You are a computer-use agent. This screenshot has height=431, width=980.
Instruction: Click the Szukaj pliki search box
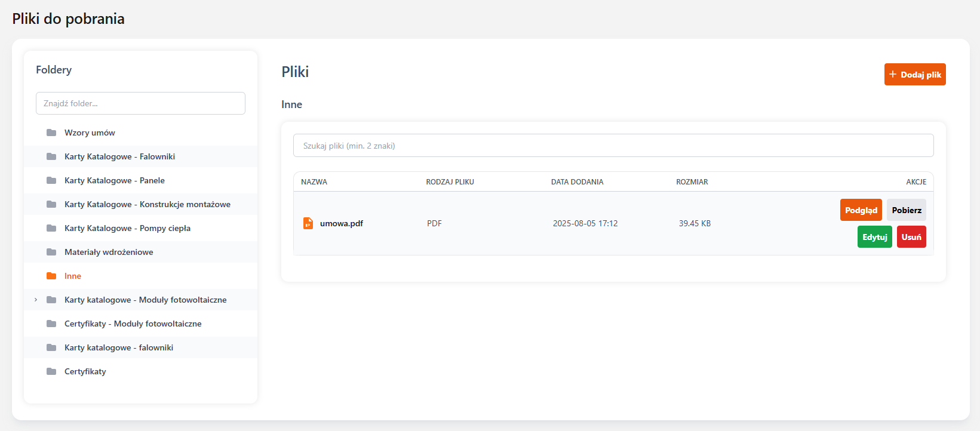pyautogui.click(x=613, y=146)
